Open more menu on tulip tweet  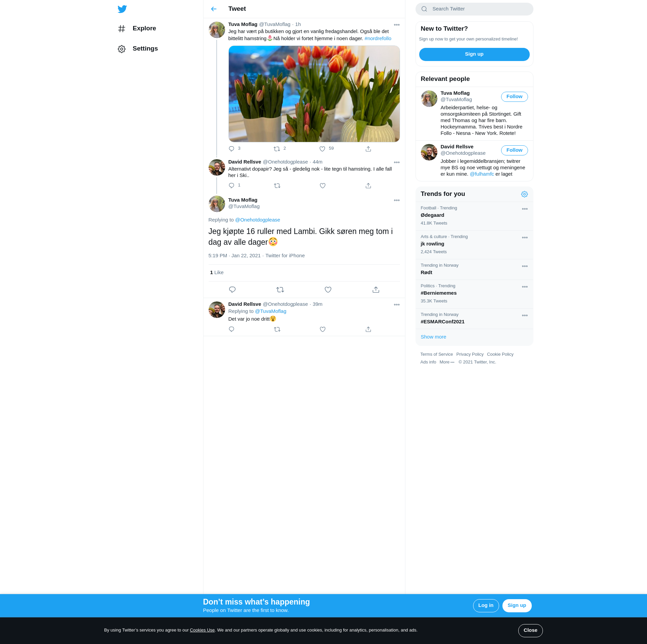click(x=397, y=25)
